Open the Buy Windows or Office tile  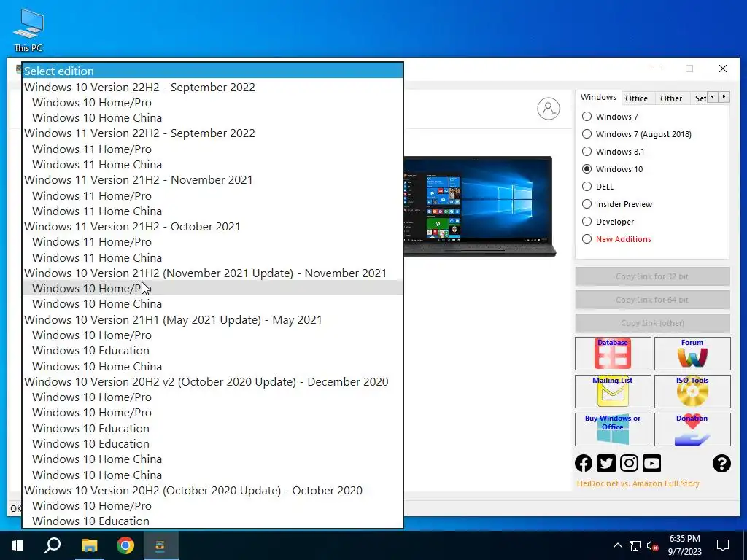tap(613, 429)
